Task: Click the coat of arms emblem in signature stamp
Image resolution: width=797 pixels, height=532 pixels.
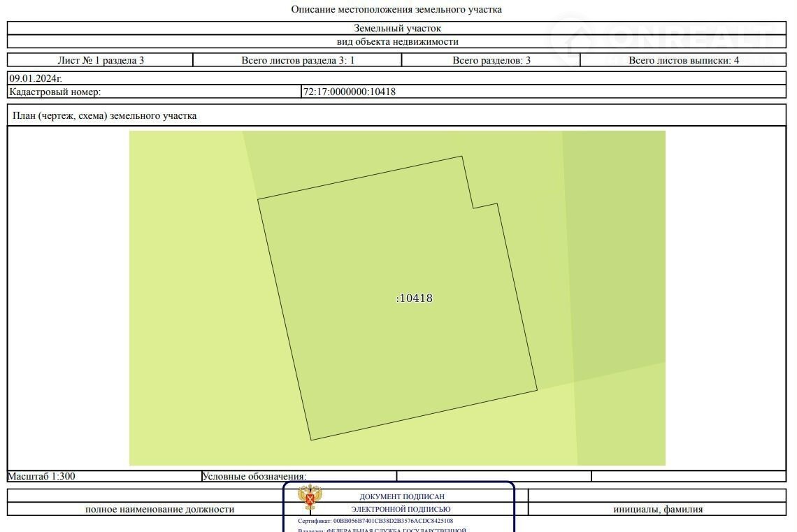Action: [310, 499]
